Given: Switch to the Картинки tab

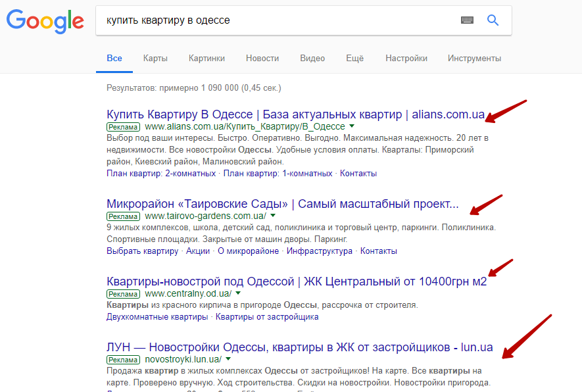Looking at the screenshot, I should coord(206,59).
